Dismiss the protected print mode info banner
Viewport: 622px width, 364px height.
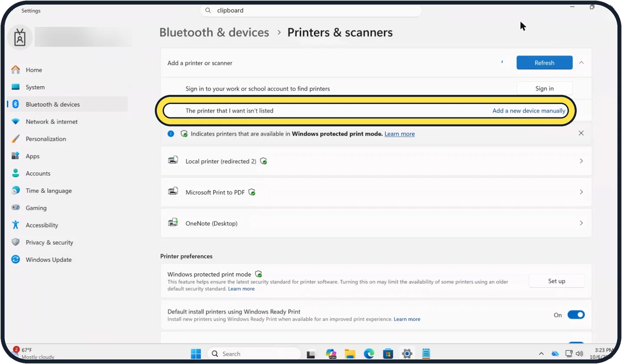(x=581, y=133)
